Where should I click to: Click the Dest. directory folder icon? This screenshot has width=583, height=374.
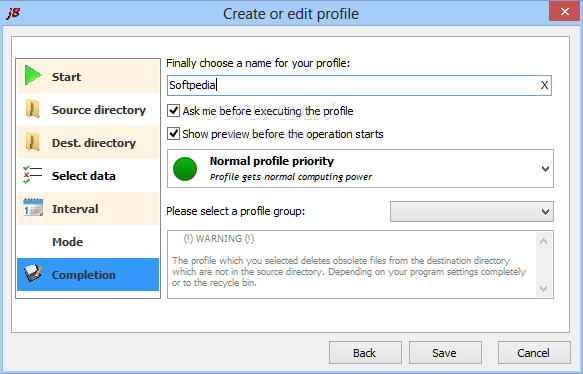[33, 142]
